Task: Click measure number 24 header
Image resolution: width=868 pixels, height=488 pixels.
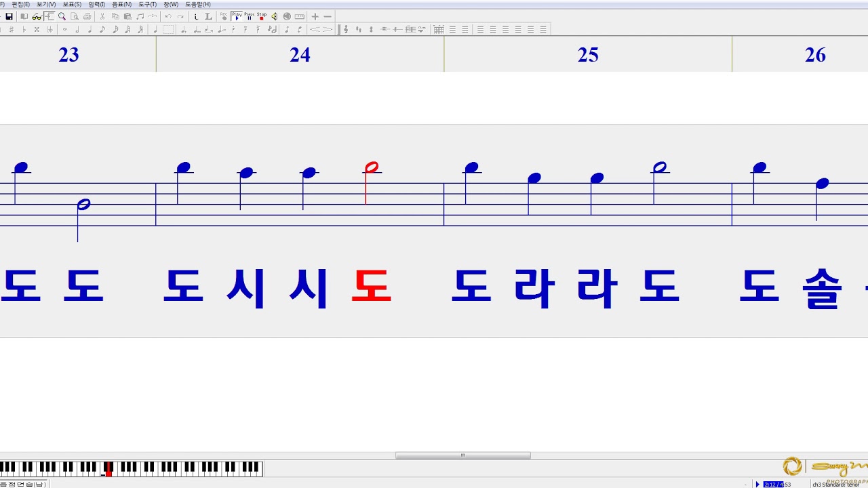Action: coord(300,55)
